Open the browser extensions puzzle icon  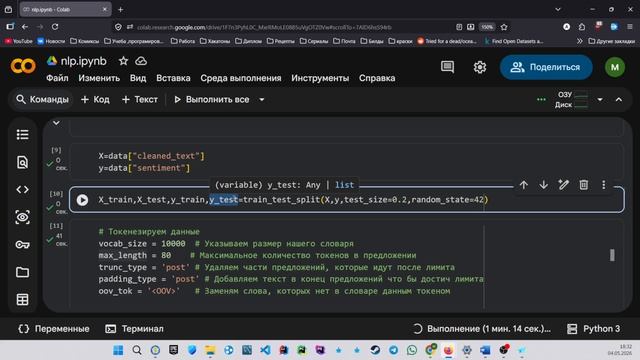tap(582, 27)
